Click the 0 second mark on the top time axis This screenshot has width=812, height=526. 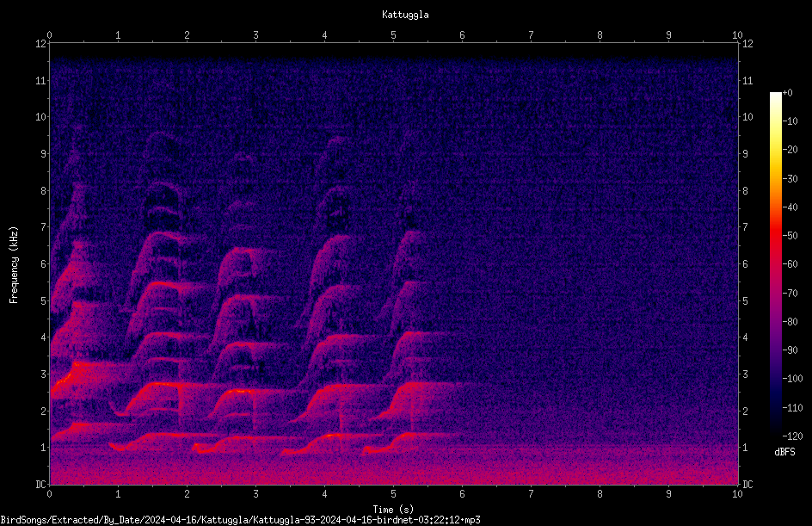click(49, 34)
